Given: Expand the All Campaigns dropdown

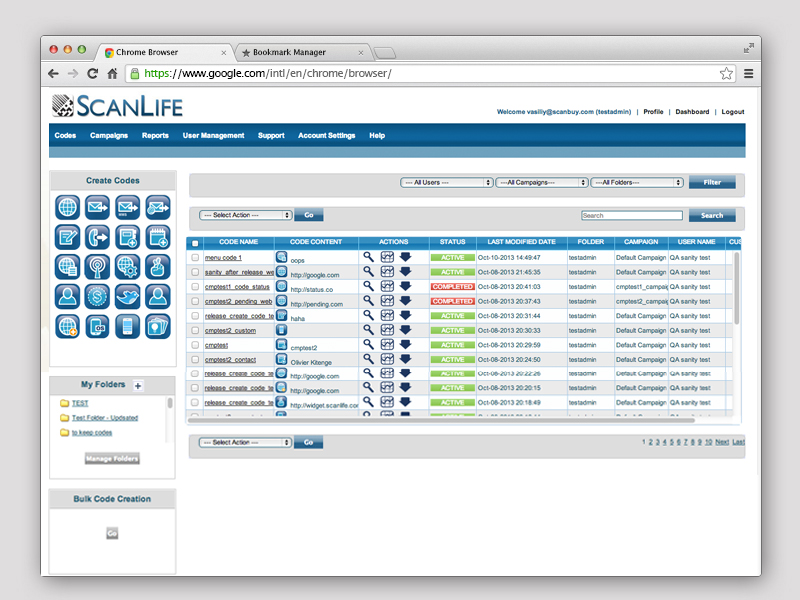Looking at the screenshot, I should [541, 183].
